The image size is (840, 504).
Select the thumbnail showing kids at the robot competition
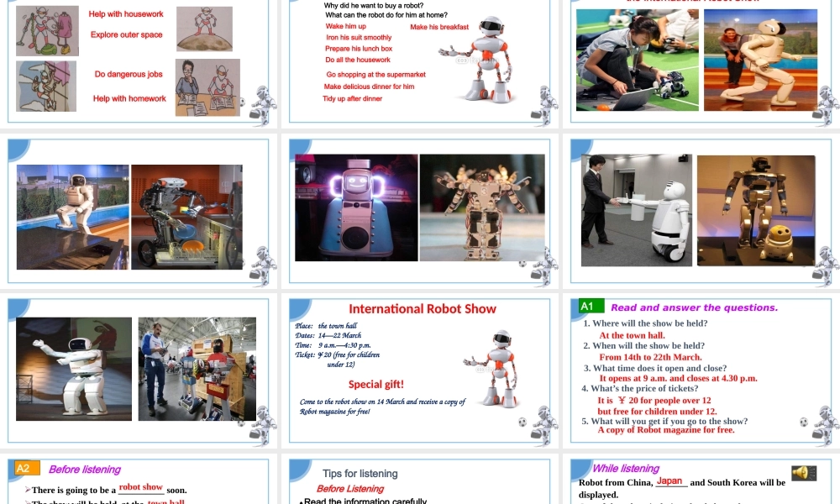point(636,59)
